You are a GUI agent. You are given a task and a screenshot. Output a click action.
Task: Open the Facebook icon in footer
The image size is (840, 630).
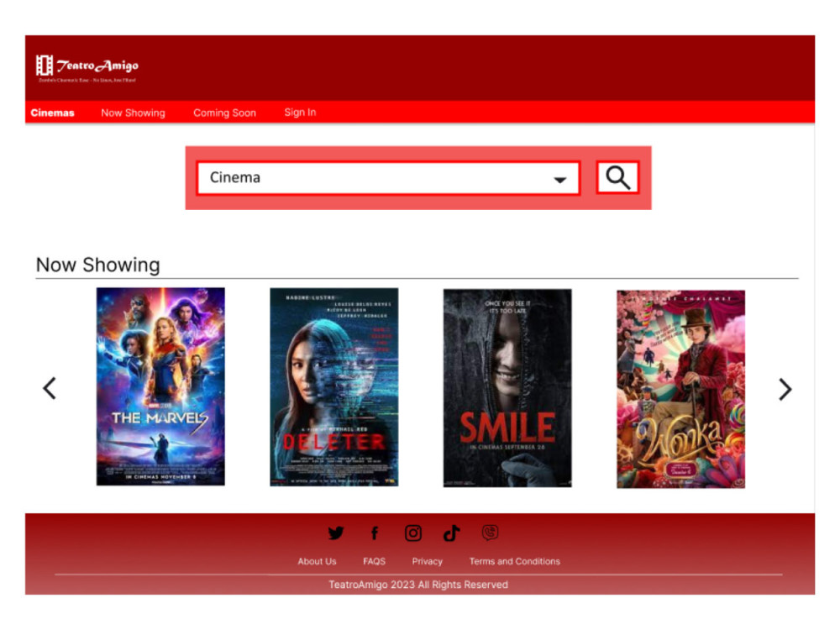tap(375, 533)
